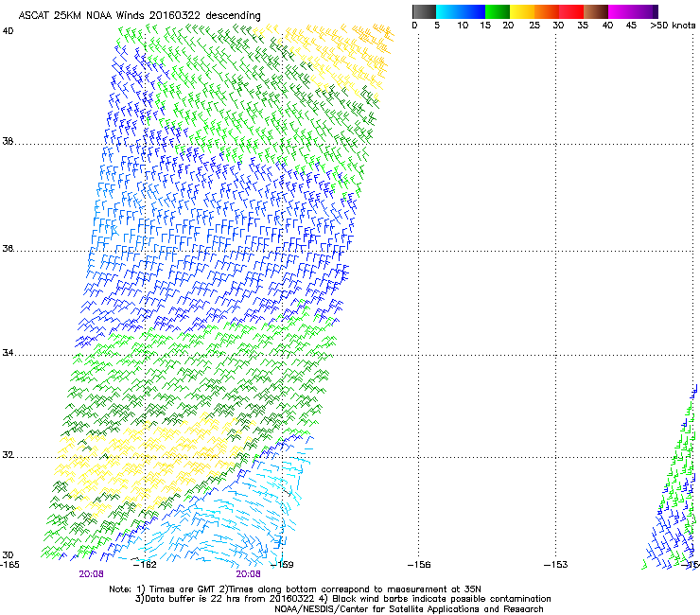Viewport: 700px width, 615px height.
Task: Click the latitude label "36"
Action: pyautogui.click(x=8, y=248)
